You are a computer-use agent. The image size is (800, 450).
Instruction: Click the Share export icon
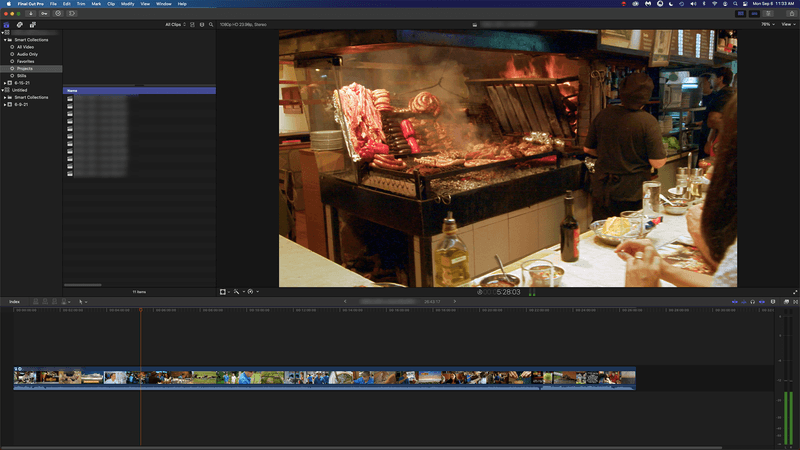pos(792,14)
